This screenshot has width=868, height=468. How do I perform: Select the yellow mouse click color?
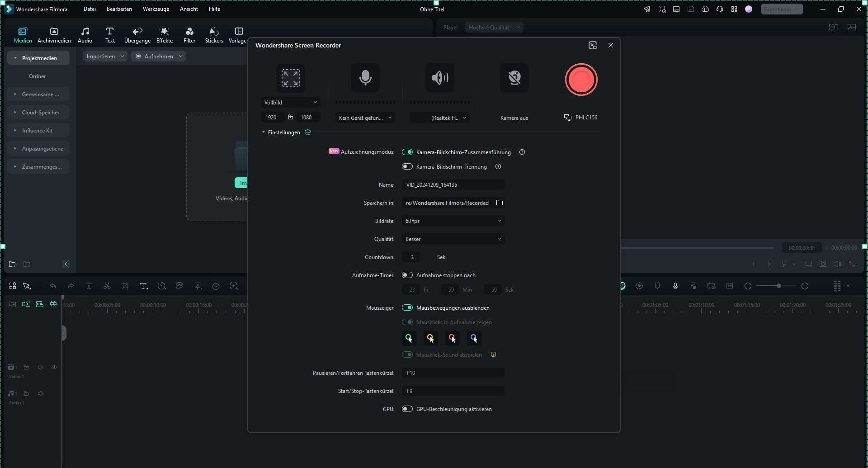point(430,338)
